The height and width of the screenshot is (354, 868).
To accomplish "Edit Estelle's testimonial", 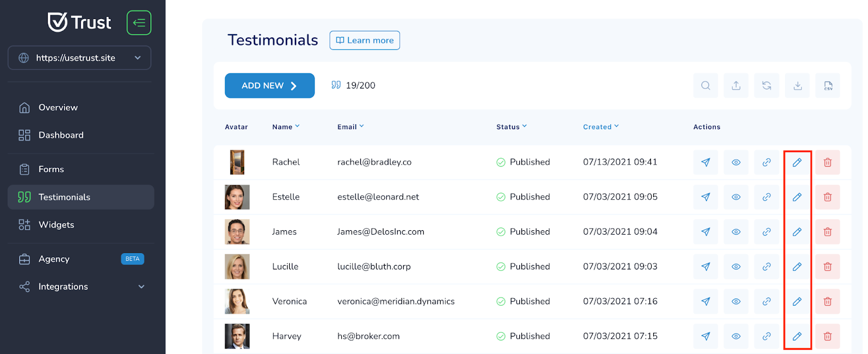I will 797,197.
